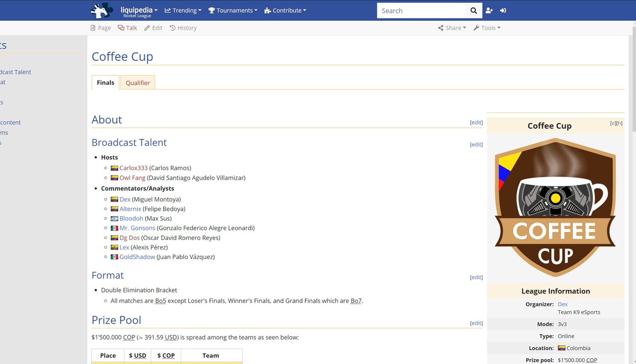Screen dimensions: 636x364
Task: Open the Talk page tab
Action: (128, 28)
